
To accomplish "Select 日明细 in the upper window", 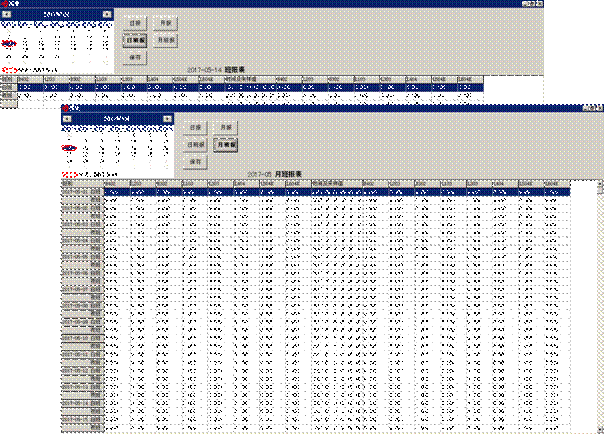I will coord(137,40).
